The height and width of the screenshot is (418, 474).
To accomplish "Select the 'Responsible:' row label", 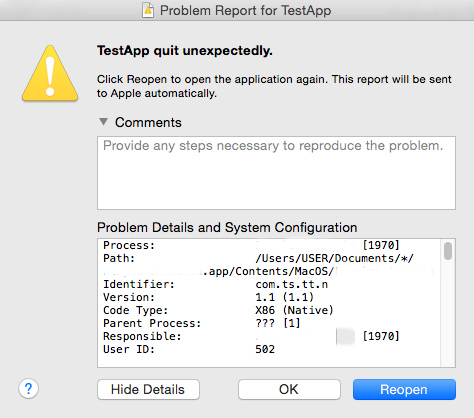I will [142, 336].
